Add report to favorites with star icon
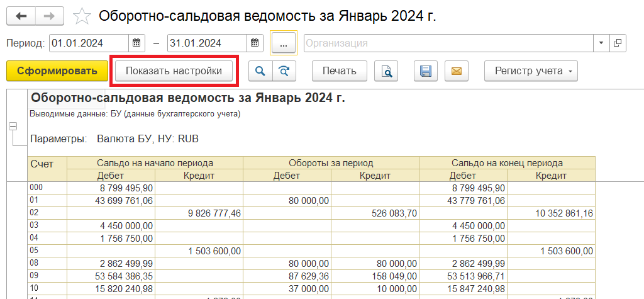 [82, 16]
